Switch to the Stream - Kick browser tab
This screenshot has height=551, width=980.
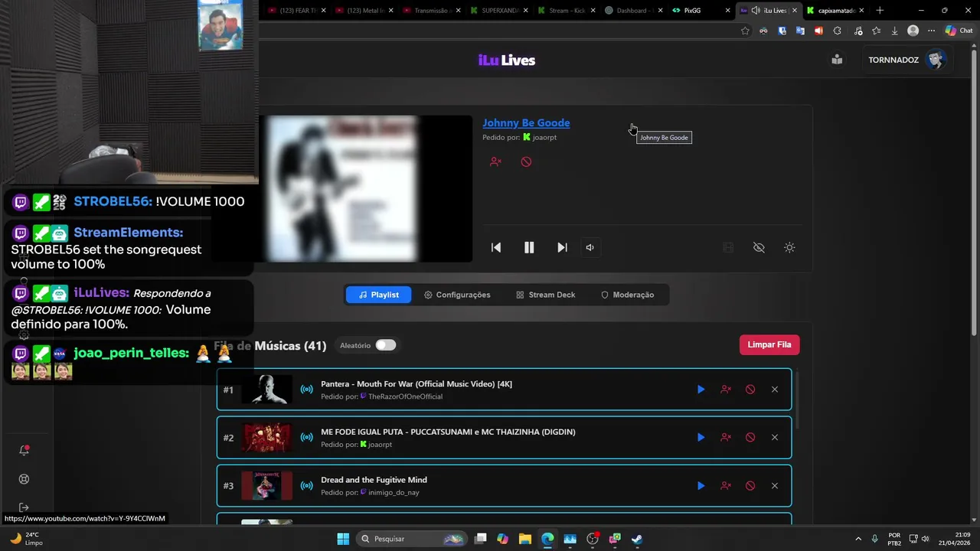tap(565, 10)
